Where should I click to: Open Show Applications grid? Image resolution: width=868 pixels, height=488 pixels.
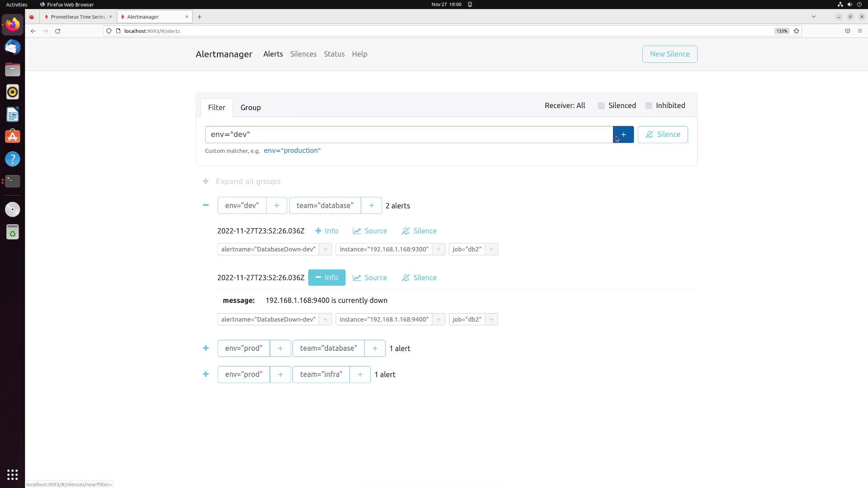13,475
